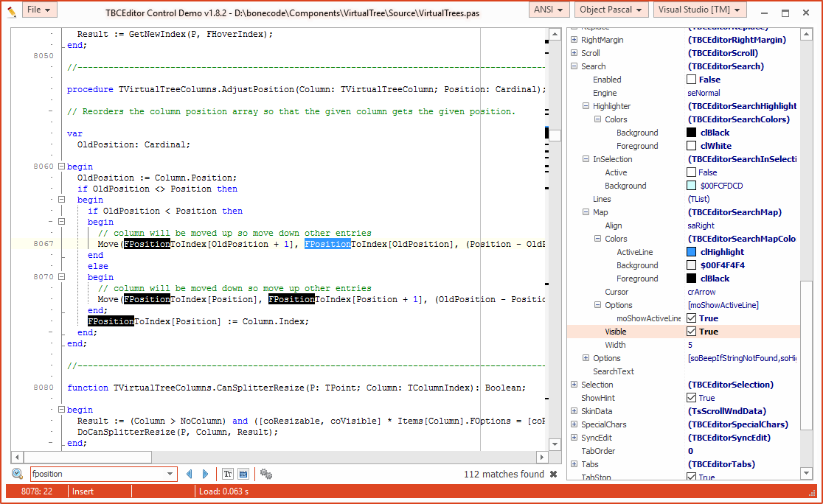Toggle in-selection search icon
823x504 pixels.
(x=243, y=474)
